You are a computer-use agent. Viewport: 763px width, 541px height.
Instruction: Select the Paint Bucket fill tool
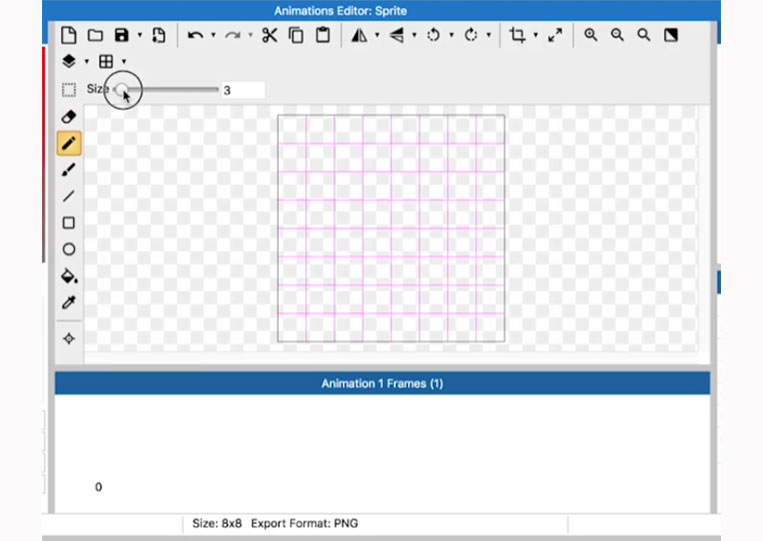tap(69, 276)
